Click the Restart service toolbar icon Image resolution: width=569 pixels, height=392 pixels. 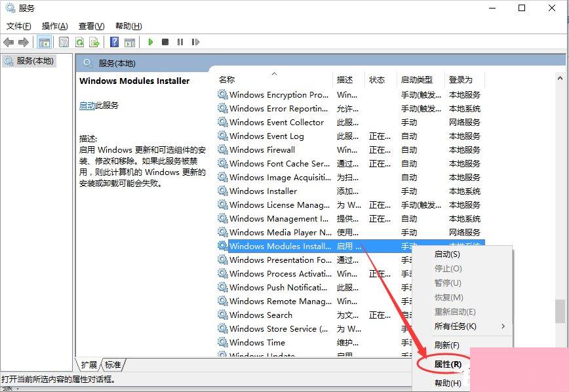195,42
